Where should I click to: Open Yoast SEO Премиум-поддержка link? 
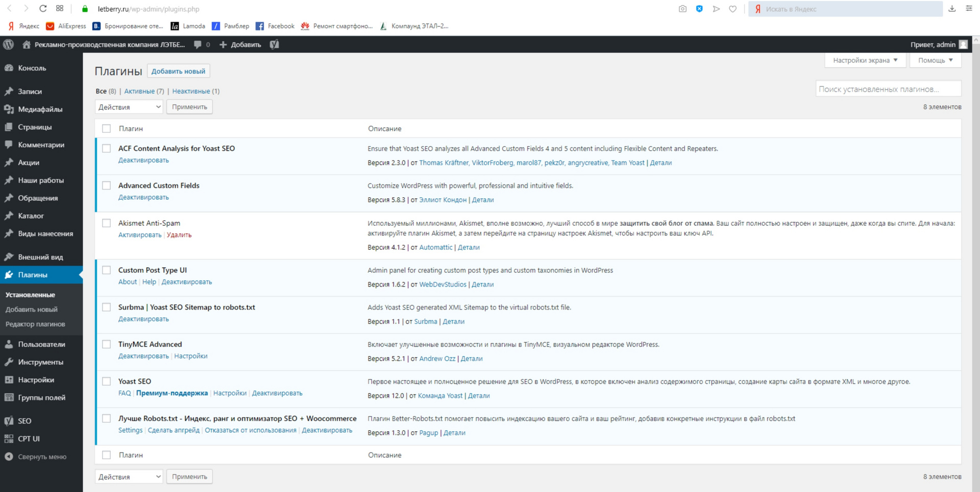(172, 393)
